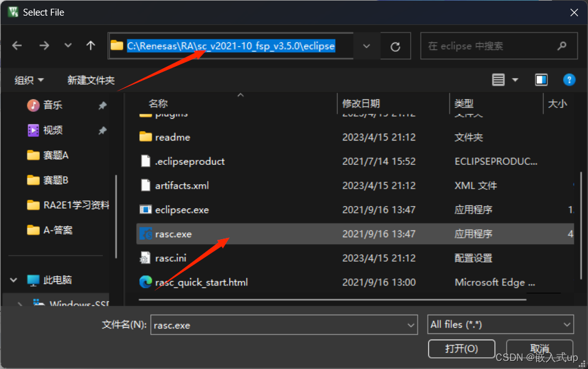Refresh the eclipse folder listing
Screen dimensions: 588x369
(x=395, y=46)
